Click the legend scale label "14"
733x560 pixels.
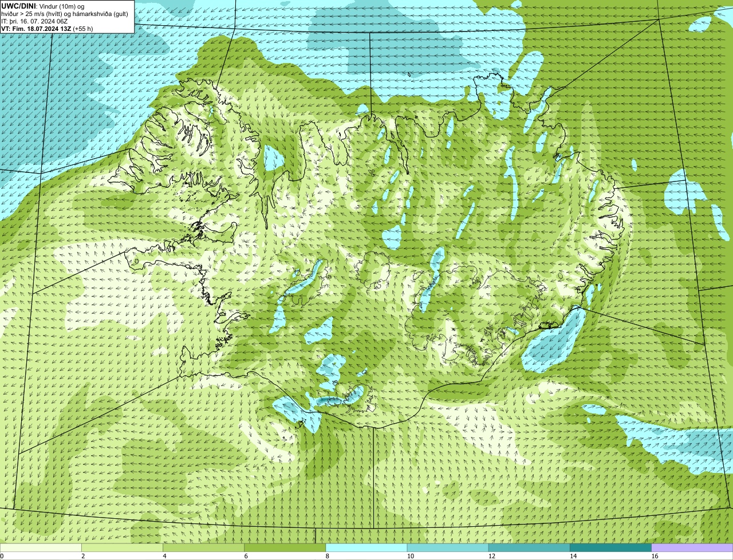click(x=573, y=556)
